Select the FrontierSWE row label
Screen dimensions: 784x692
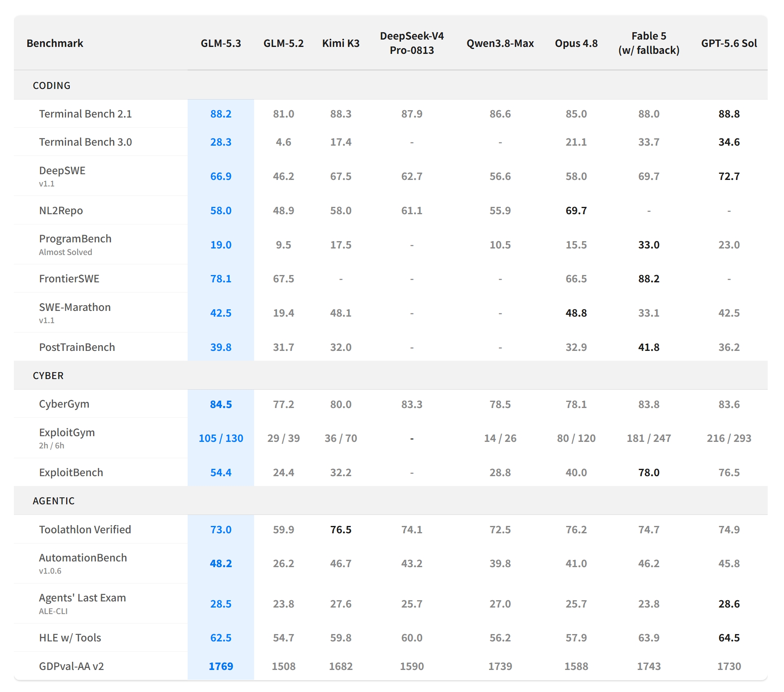click(69, 279)
